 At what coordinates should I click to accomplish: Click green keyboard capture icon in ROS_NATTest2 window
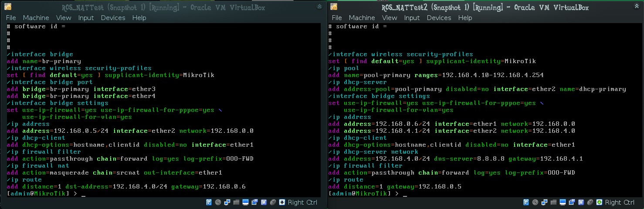pyautogui.click(x=599, y=202)
